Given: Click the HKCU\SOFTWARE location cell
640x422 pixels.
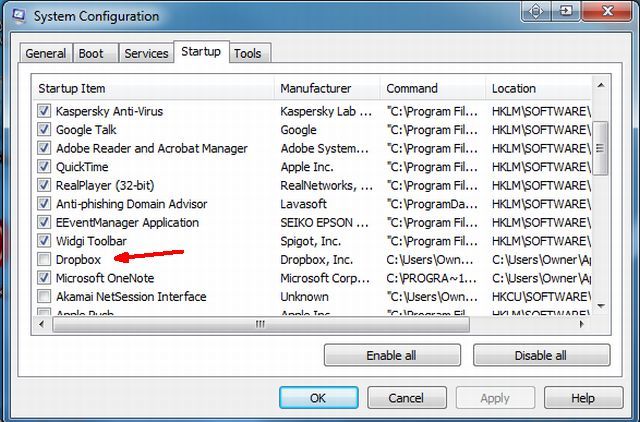Looking at the screenshot, I should (x=541, y=297).
